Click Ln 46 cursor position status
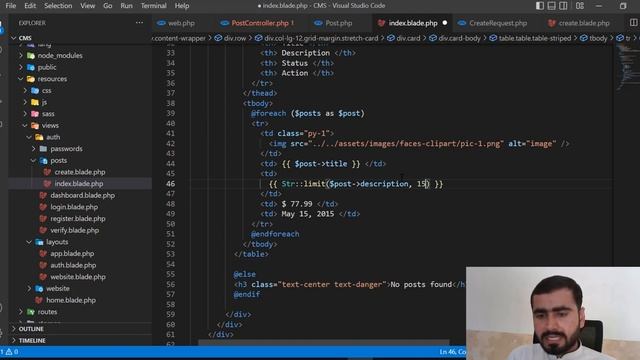The height and width of the screenshot is (360, 640). (x=452, y=351)
